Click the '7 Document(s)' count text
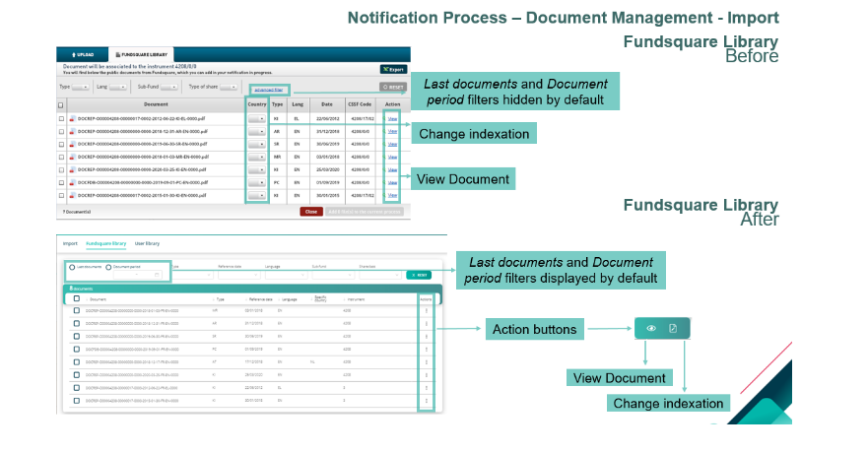 77,212
